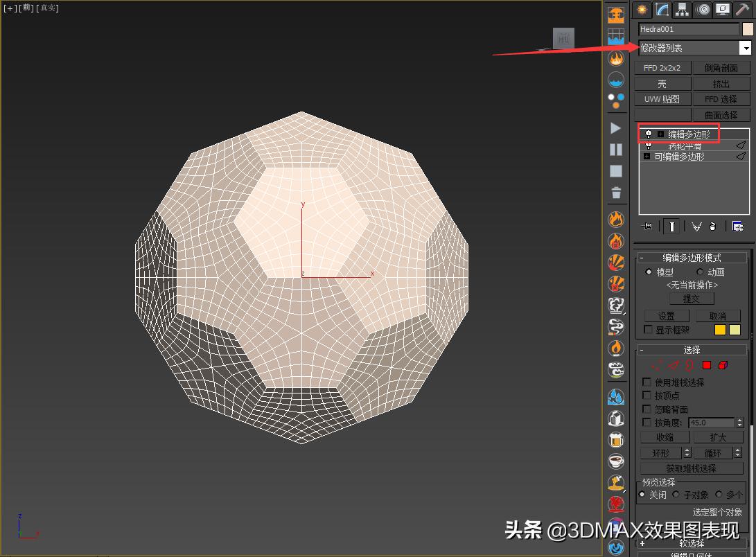Click the Configure Modifier Sets icon below stack
Viewport: 756px width, 557px height.
737,225
